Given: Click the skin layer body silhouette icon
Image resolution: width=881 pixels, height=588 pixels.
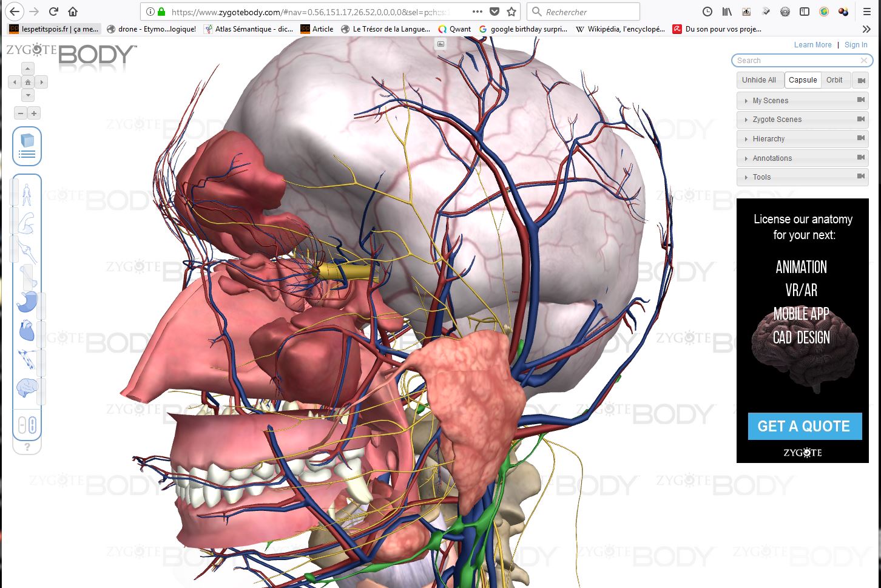Looking at the screenshot, I should click(26, 194).
